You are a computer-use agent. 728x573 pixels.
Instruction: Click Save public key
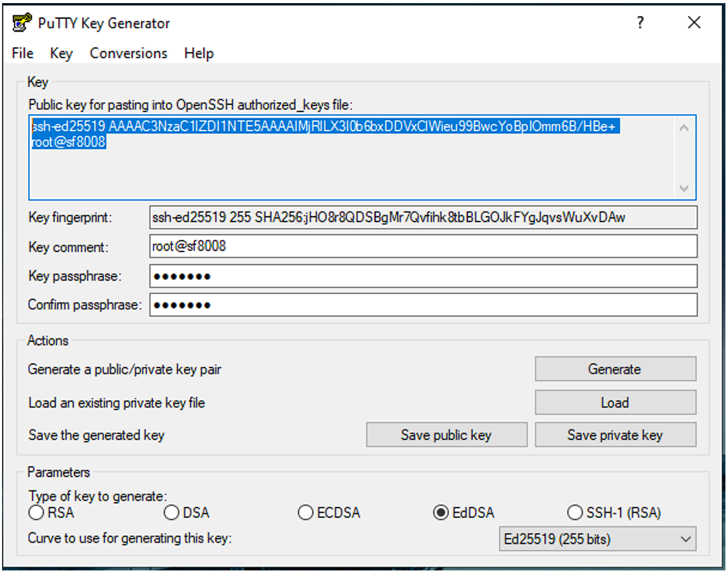tap(446, 435)
